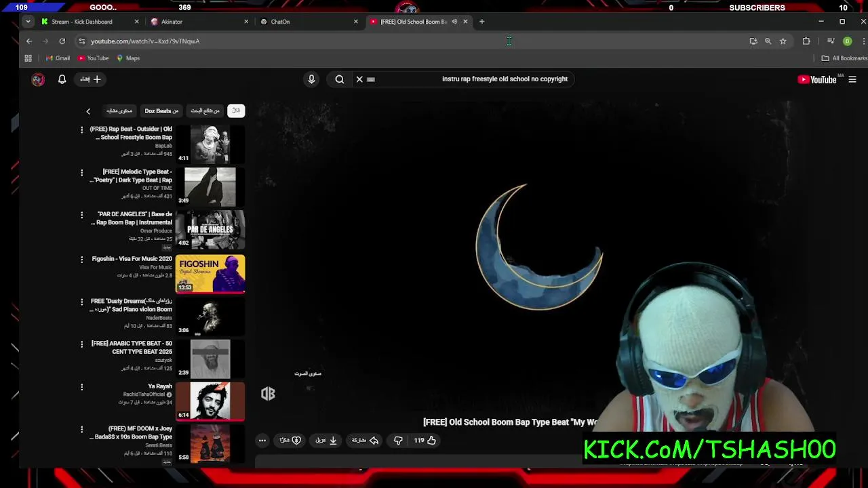
Task: Open the PAR DE ANGELES thumbnail
Action: pyautogui.click(x=210, y=229)
